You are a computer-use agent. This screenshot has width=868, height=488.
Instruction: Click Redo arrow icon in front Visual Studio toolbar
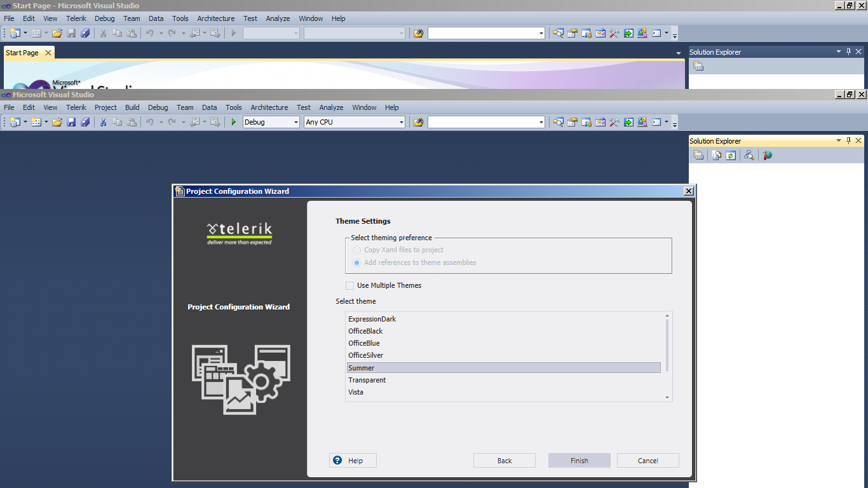172,122
